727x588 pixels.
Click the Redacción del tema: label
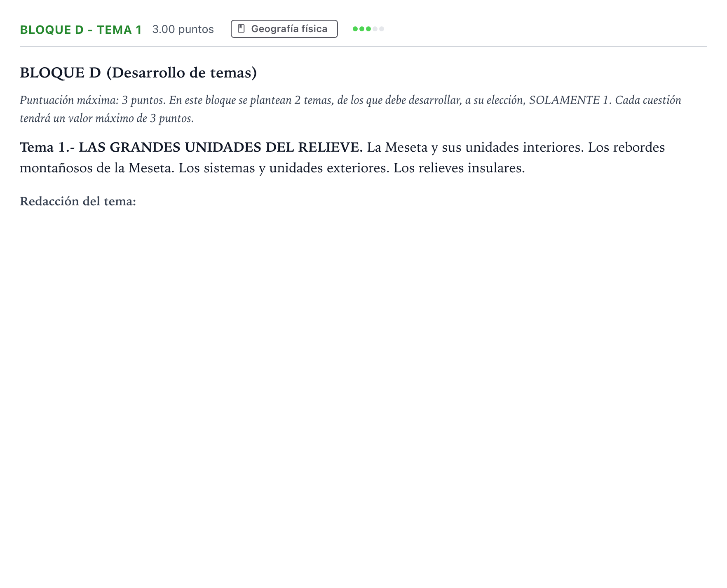[78, 201]
